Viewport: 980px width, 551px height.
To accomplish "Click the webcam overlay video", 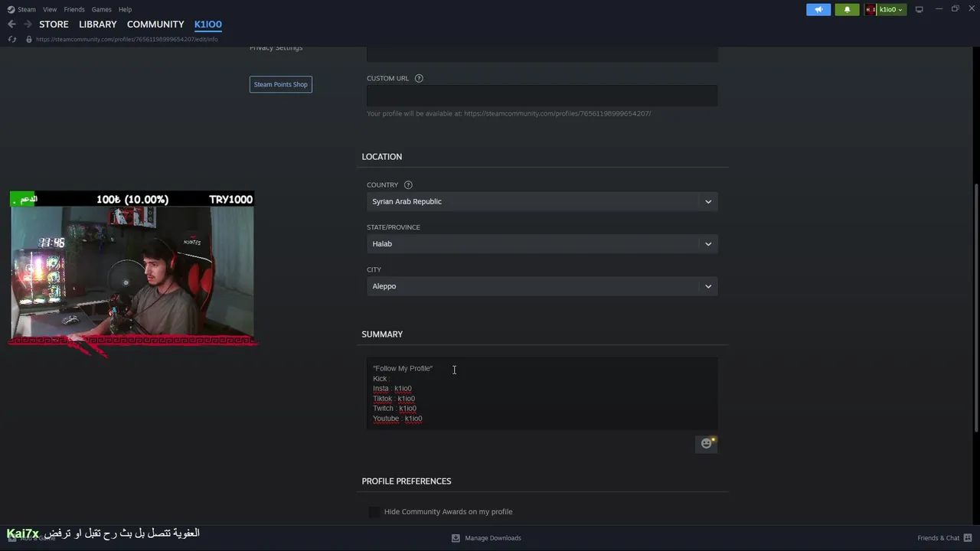I will click(x=132, y=272).
